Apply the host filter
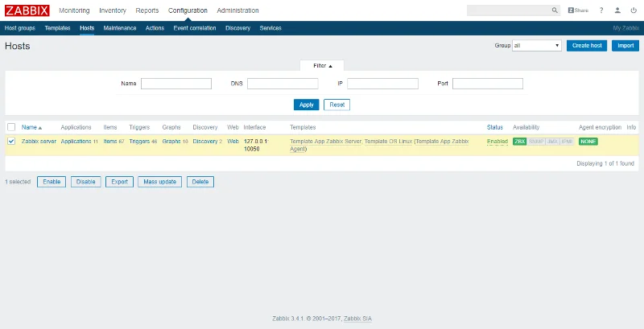This screenshot has height=329, width=644. [307, 105]
